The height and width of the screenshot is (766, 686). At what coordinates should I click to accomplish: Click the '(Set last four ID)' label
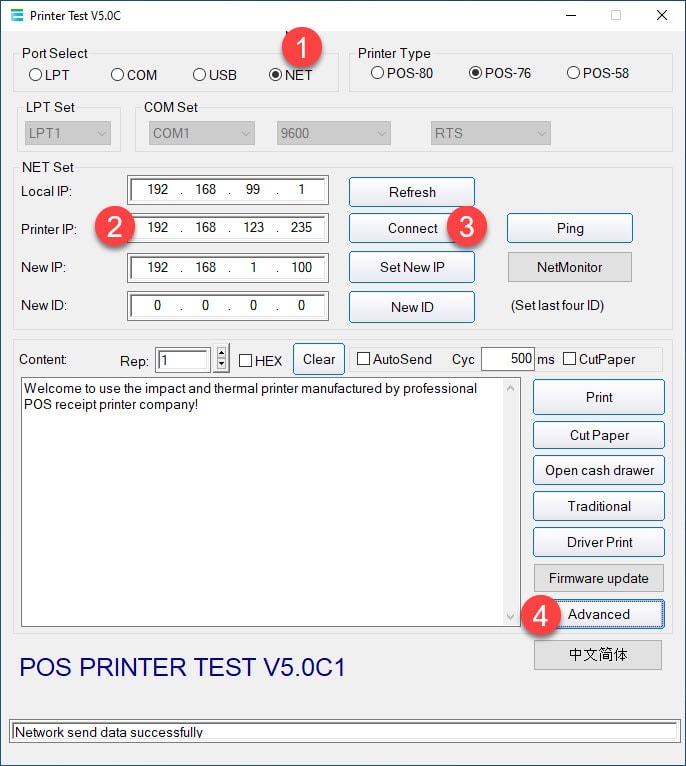pos(557,305)
